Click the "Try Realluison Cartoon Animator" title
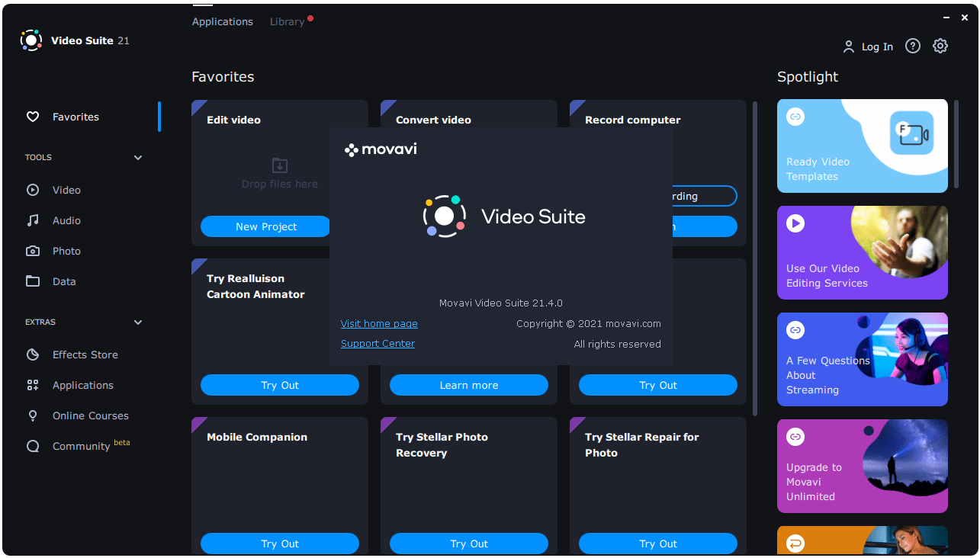The width and height of the screenshot is (980, 558). 255,287
